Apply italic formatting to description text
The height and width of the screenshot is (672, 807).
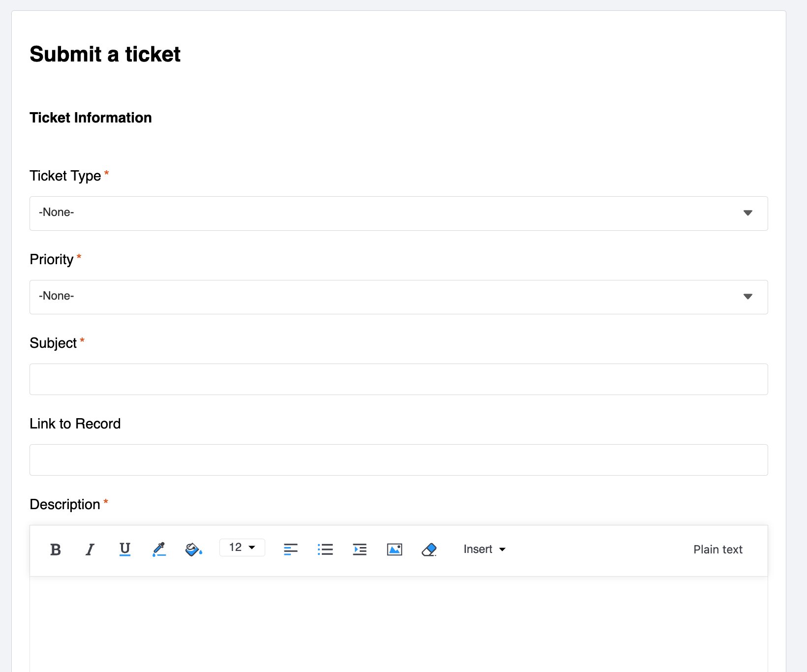[90, 550]
